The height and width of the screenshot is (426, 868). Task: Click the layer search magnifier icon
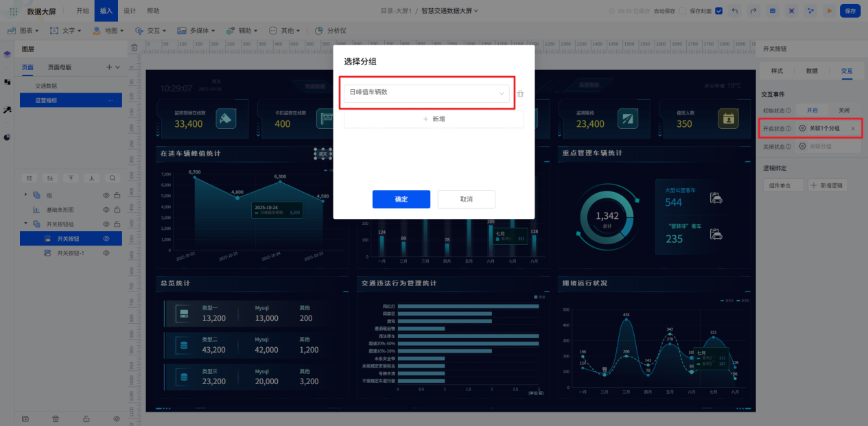(113, 178)
